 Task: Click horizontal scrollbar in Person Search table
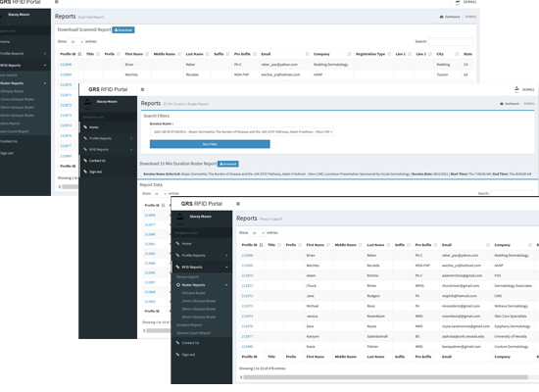pos(385,377)
